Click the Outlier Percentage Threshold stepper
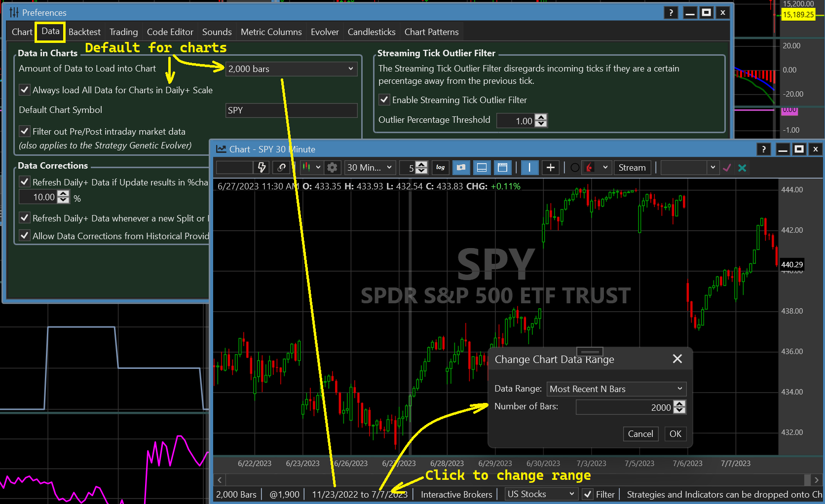Image resolution: width=825 pixels, height=504 pixels. tap(541, 120)
